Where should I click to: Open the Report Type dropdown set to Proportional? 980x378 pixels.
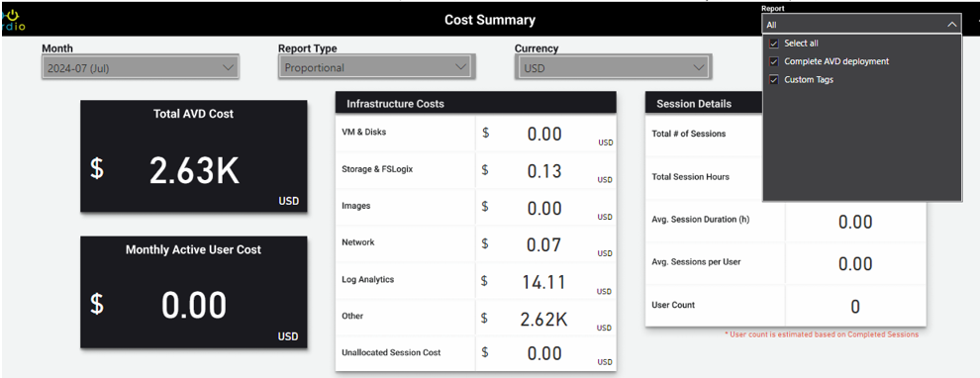pos(376,67)
